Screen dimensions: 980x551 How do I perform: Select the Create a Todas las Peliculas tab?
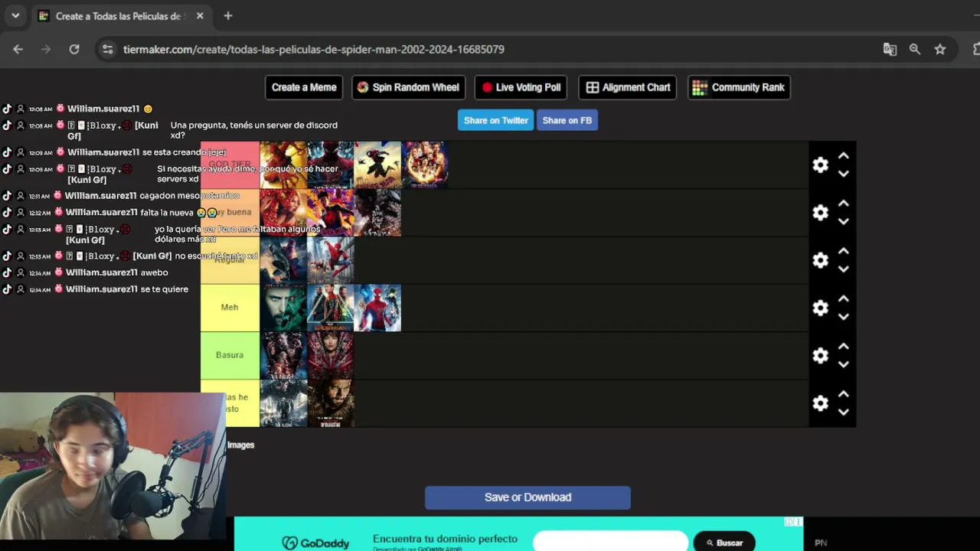[x=119, y=16]
